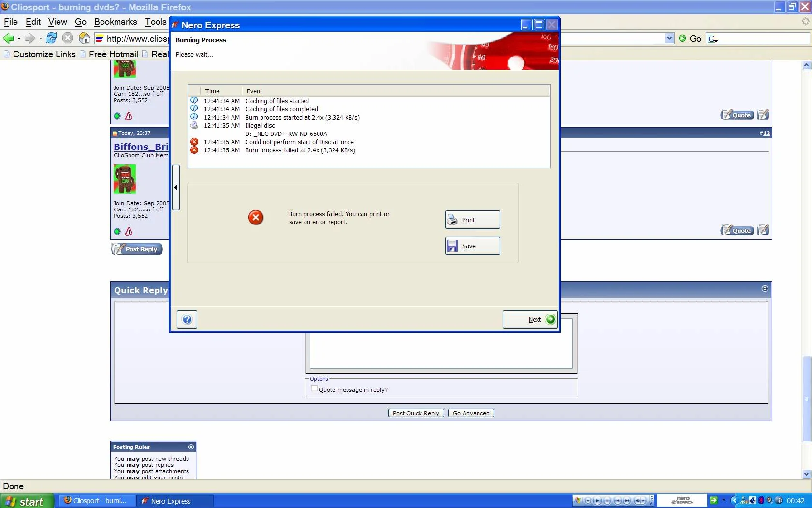Image resolution: width=812 pixels, height=508 pixels.
Task: Click next track on taskbar media player
Action: [627, 501]
